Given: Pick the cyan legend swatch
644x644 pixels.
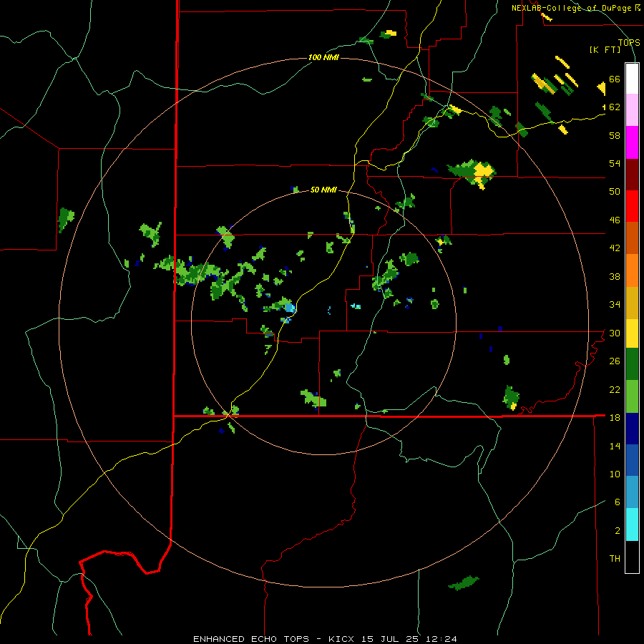Looking at the screenshot, I should 632,525.
